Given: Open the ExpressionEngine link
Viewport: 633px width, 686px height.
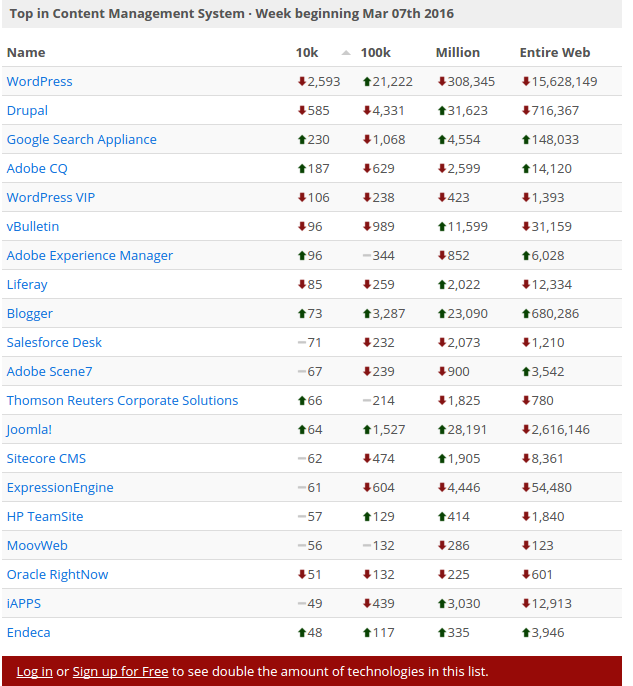Looking at the screenshot, I should (60, 487).
